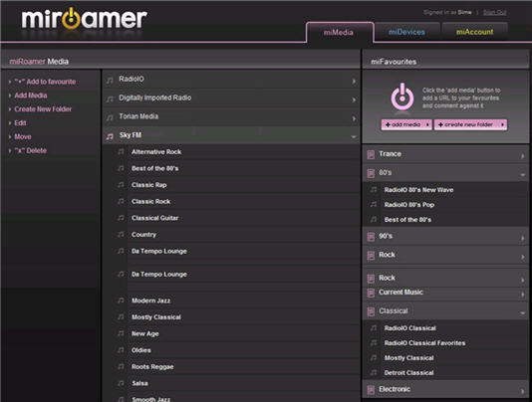This screenshot has width=532, height=402.
Task: Click the note icon next to New Age
Action: coord(121,333)
